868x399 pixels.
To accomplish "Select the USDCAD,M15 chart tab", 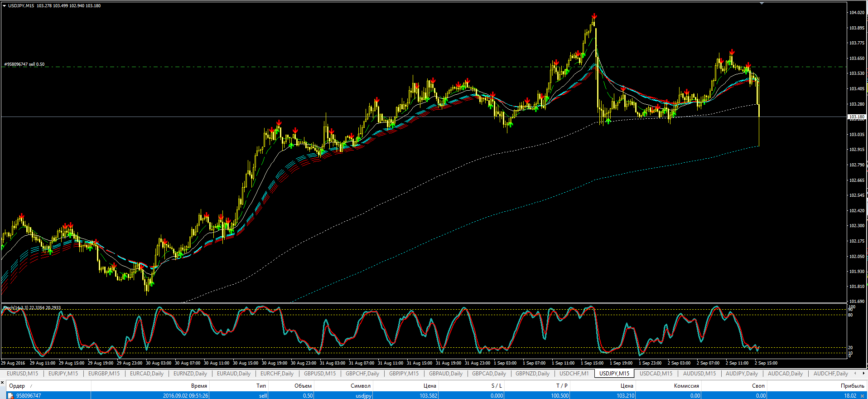I will click(x=656, y=374).
